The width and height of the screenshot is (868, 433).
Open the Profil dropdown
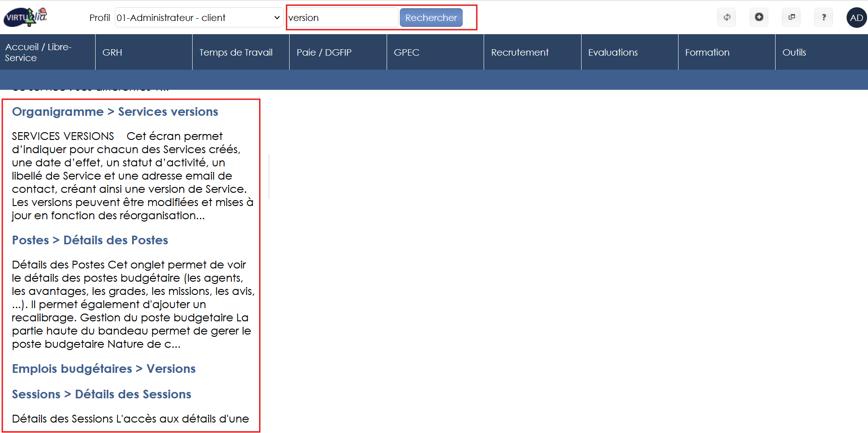point(199,18)
